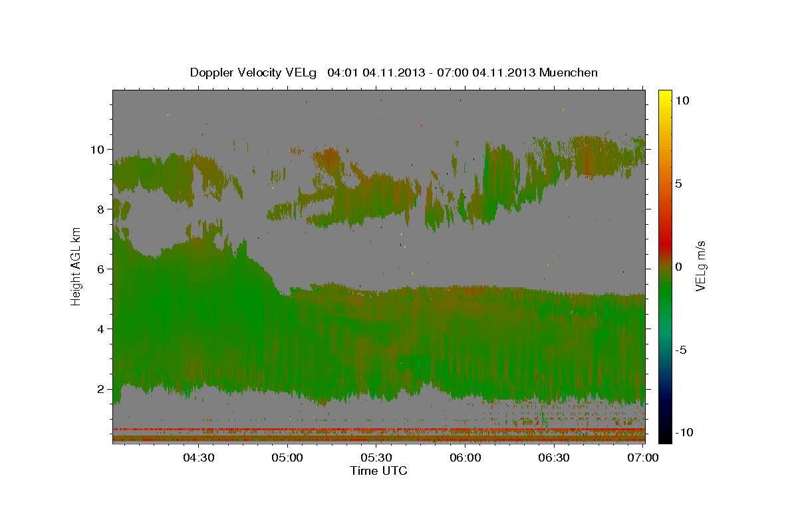
Task: Select the 04:30 time tick label
Action: (x=198, y=458)
